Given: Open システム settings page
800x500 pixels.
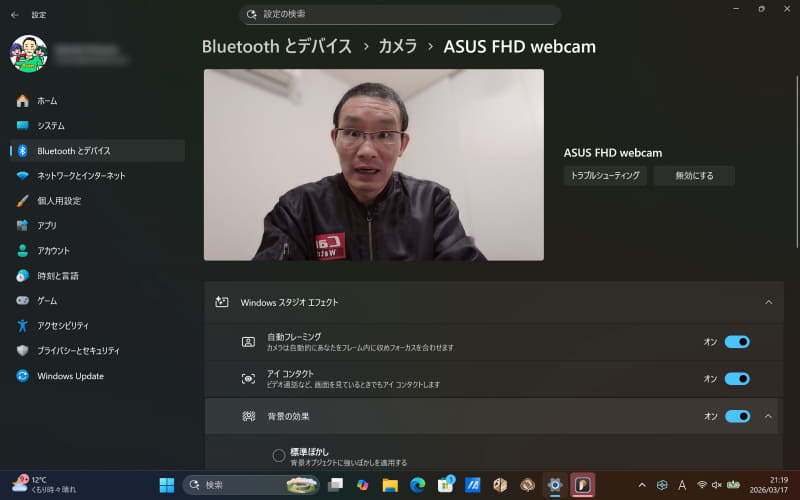Looking at the screenshot, I should (97, 126).
